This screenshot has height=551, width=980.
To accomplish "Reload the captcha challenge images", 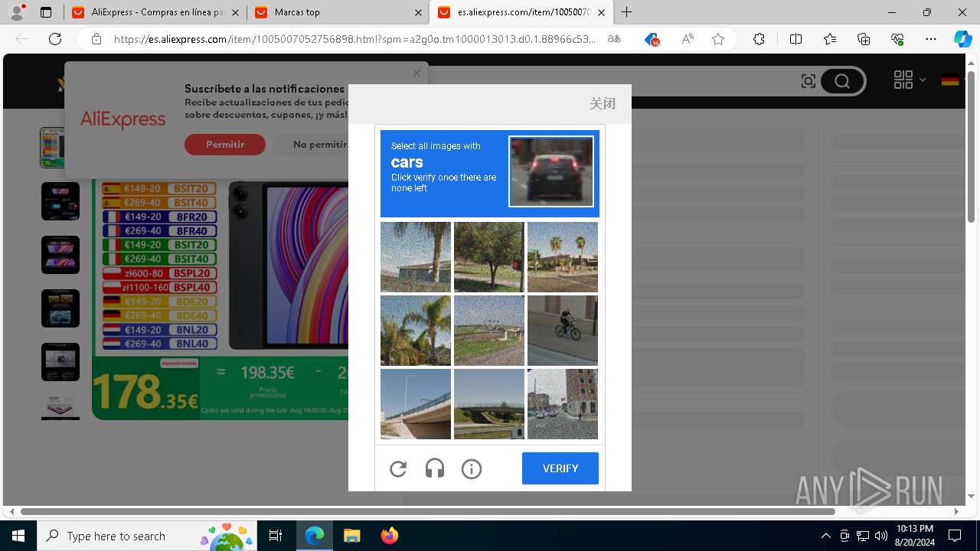I will point(398,468).
